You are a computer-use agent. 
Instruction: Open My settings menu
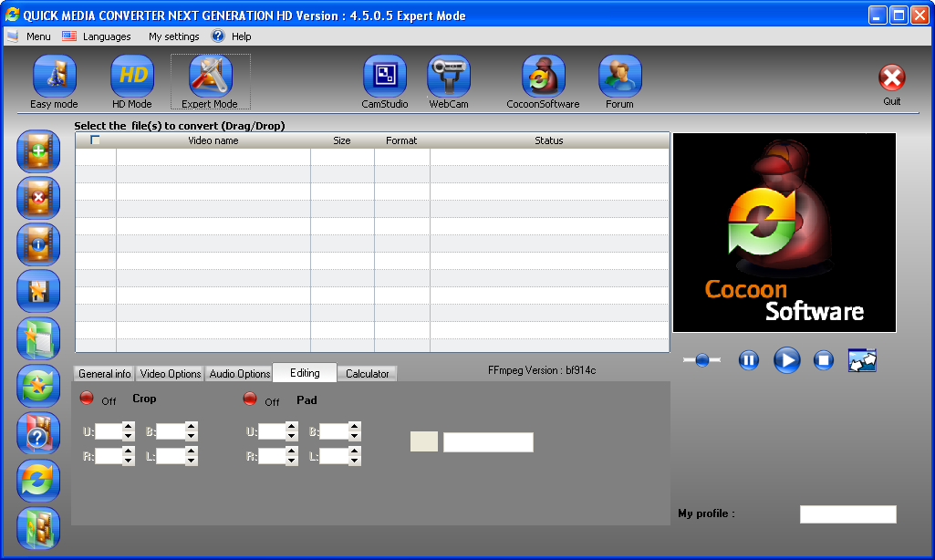pyautogui.click(x=173, y=36)
